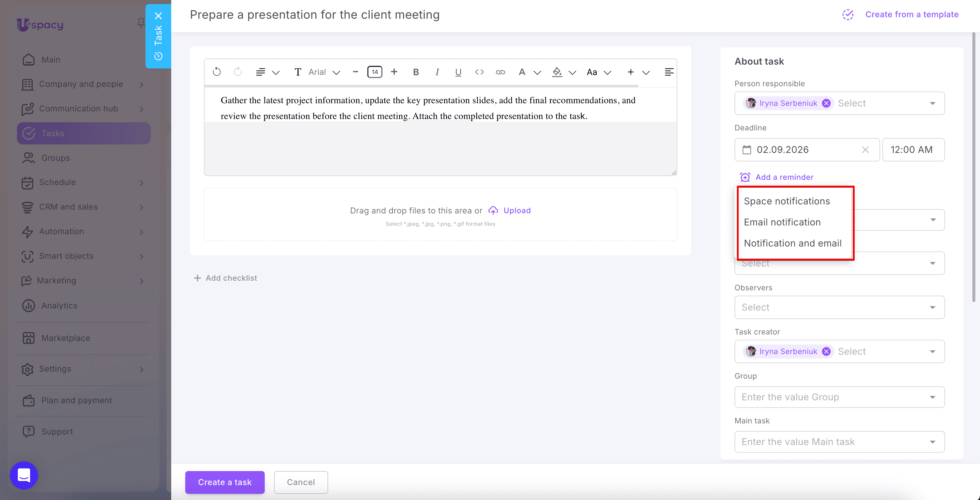Expand CRM and sales submenu

point(141,207)
